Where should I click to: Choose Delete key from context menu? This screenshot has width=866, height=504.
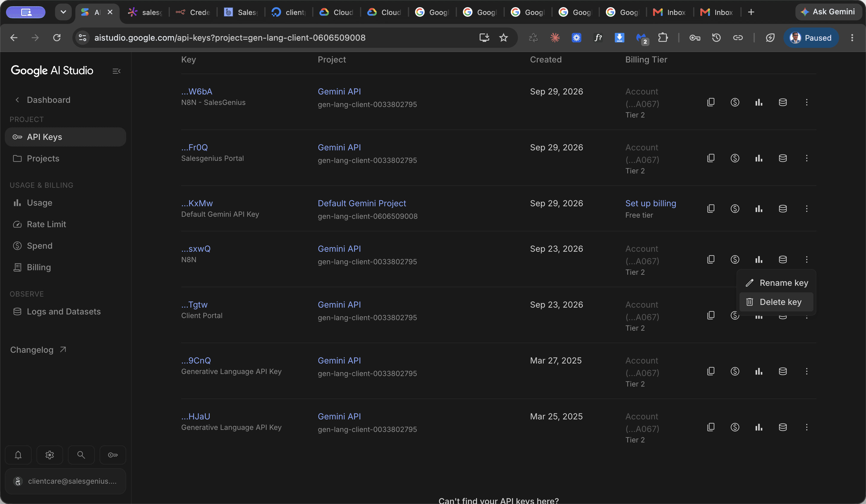(776, 302)
